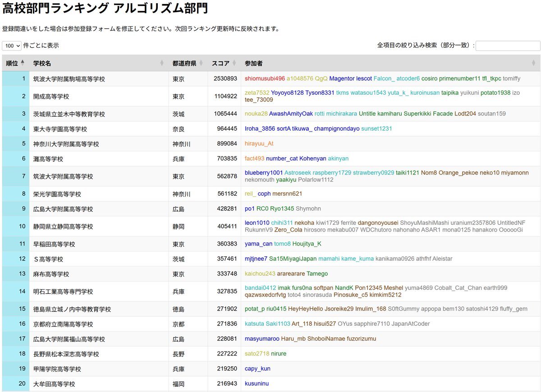541x392 pixels.
Task: Click score value 964445
Action: tap(227, 128)
